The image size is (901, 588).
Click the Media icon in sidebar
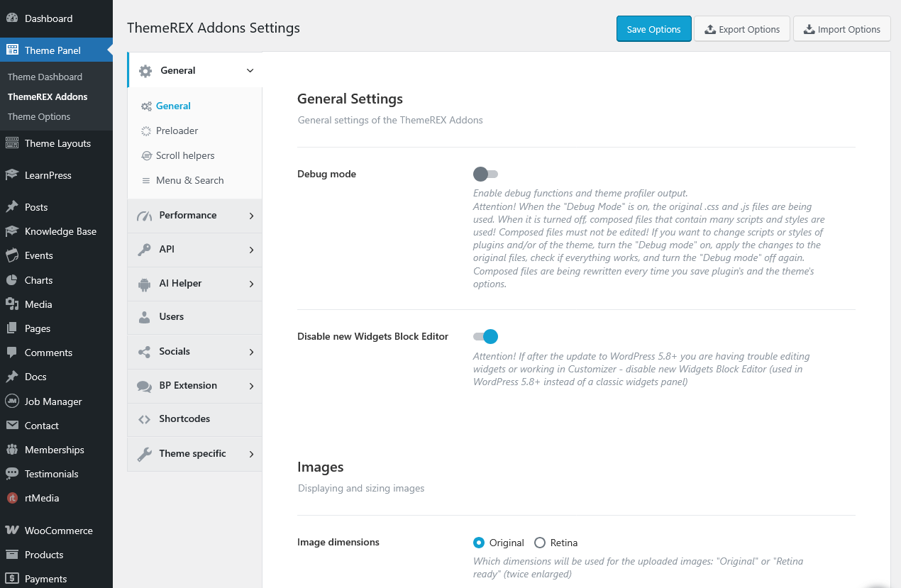(12, 304)
